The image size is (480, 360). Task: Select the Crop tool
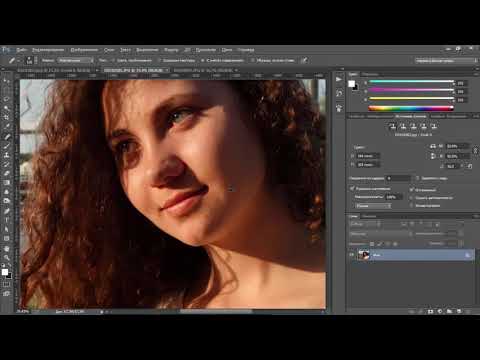tap(6, 118)
